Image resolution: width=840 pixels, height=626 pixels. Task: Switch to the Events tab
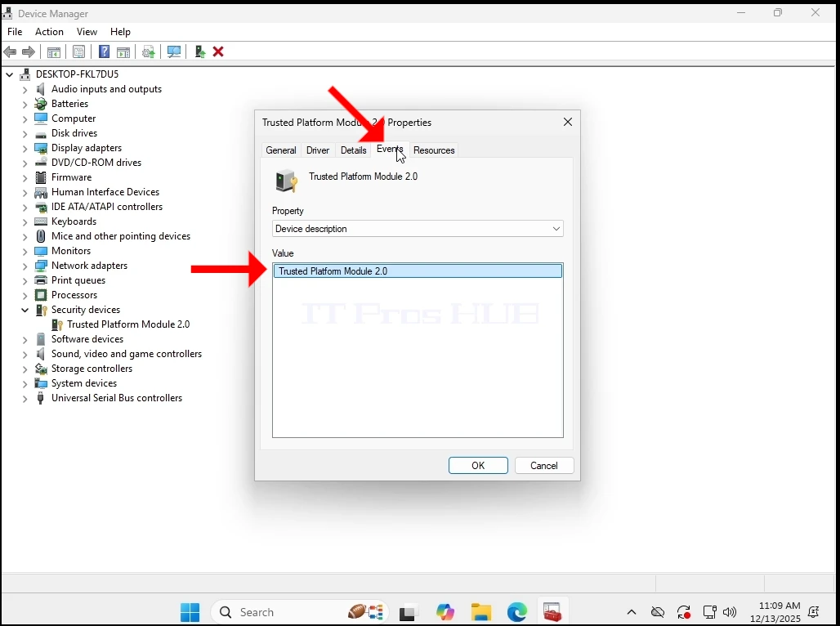(390, 149)
